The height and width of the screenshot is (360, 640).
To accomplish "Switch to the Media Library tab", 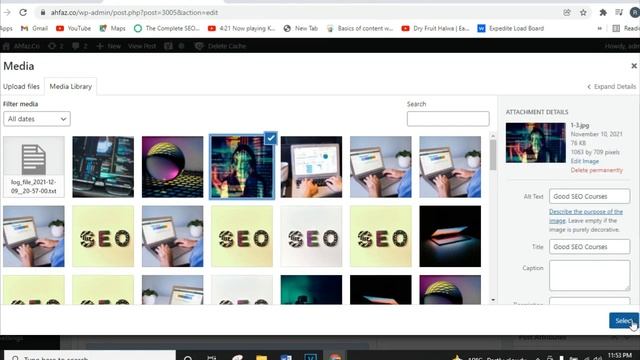I will point(71,87).
